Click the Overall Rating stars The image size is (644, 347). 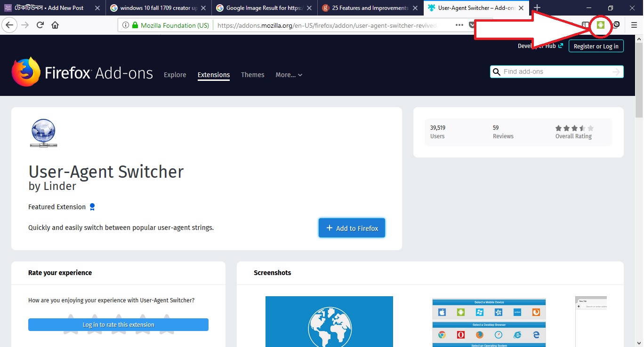tap(574, 128)
